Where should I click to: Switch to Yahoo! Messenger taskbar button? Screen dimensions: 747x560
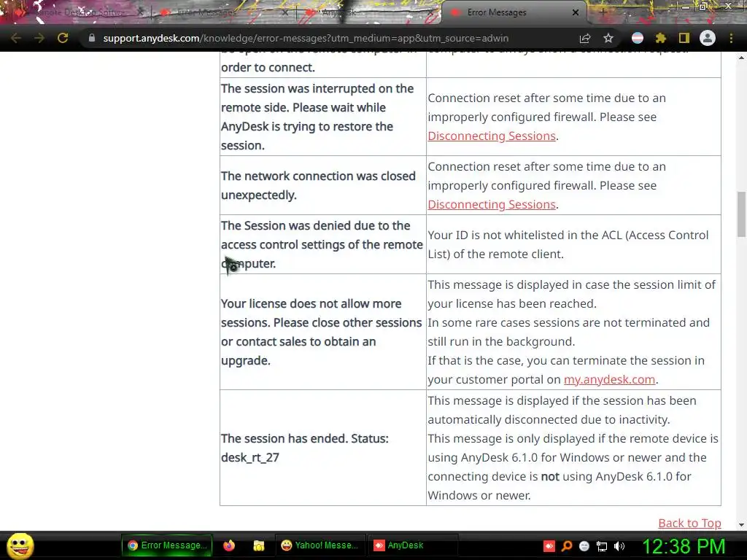point(320,545)
